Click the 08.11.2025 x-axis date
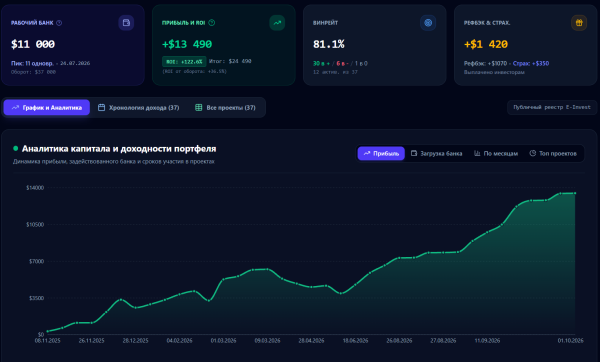Viewport: 600px width, 362px height. click(47, 341)
